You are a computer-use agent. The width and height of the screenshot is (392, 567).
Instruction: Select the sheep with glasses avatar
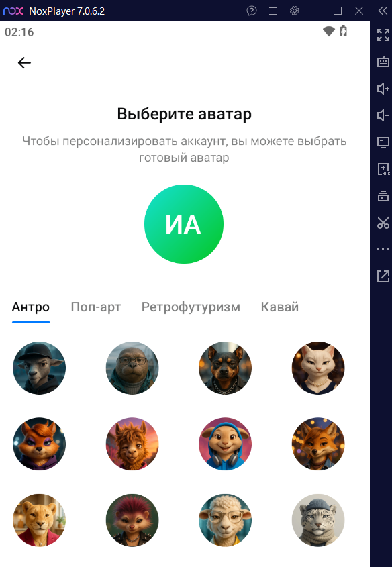[x=225, y=520]
